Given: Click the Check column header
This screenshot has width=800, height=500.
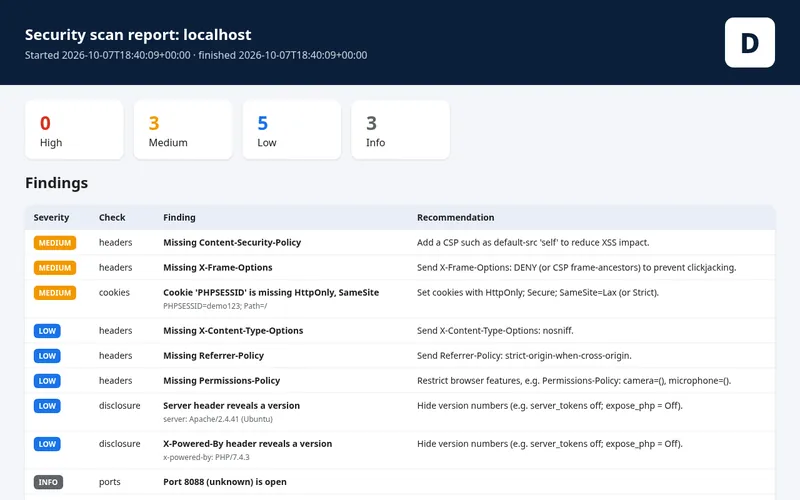Looking at the screenshot, I should pyautogui.click(x=112, y=217).
